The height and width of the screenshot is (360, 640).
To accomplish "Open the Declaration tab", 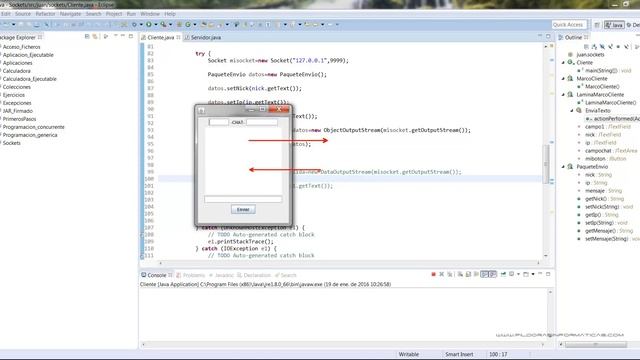I will [254, 275].
